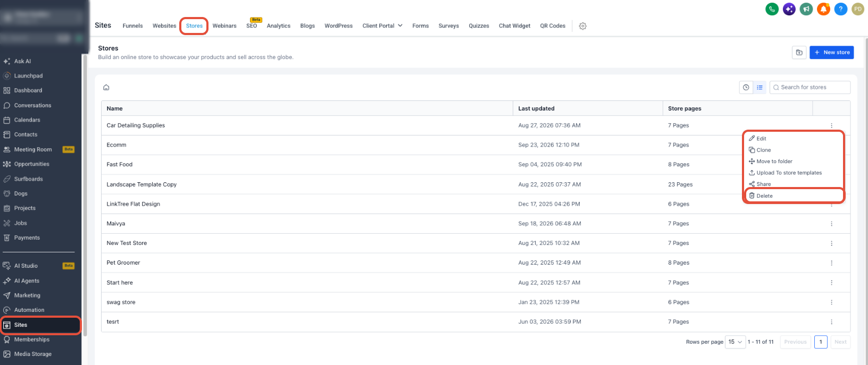Open actions menu for Start here
Screen dimensions: 868x365
(x=831, y=283)
